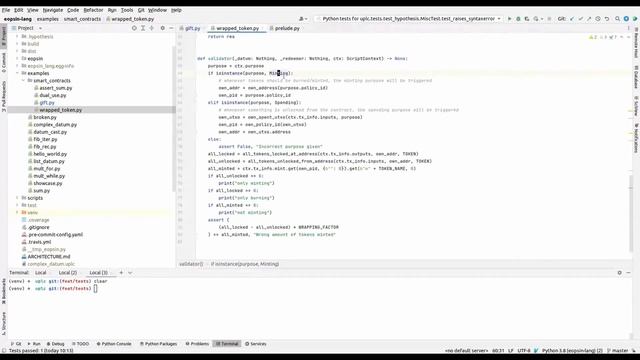Click the master branch in status bar

[618, 351]
